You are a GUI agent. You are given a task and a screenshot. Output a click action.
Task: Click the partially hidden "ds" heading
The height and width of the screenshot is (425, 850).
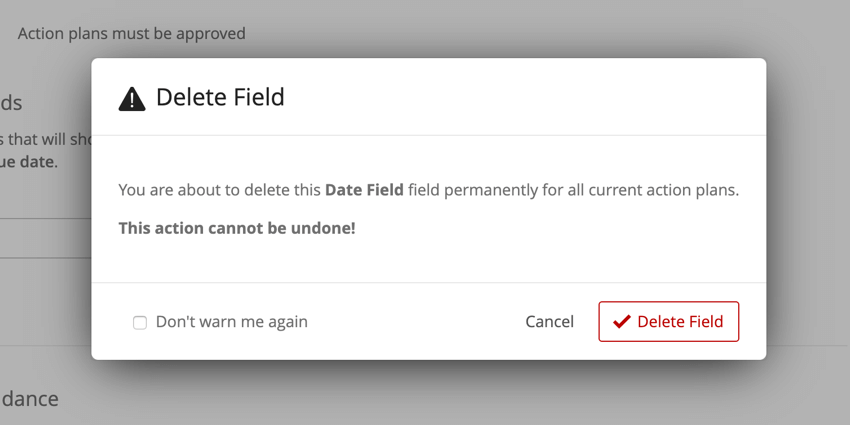pos(11,103)
